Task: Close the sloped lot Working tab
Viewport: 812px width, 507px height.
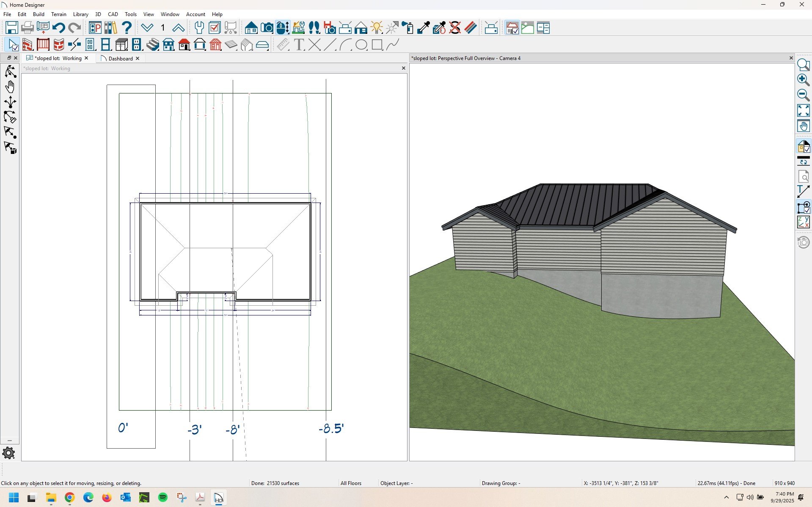Action: point(86,58)
